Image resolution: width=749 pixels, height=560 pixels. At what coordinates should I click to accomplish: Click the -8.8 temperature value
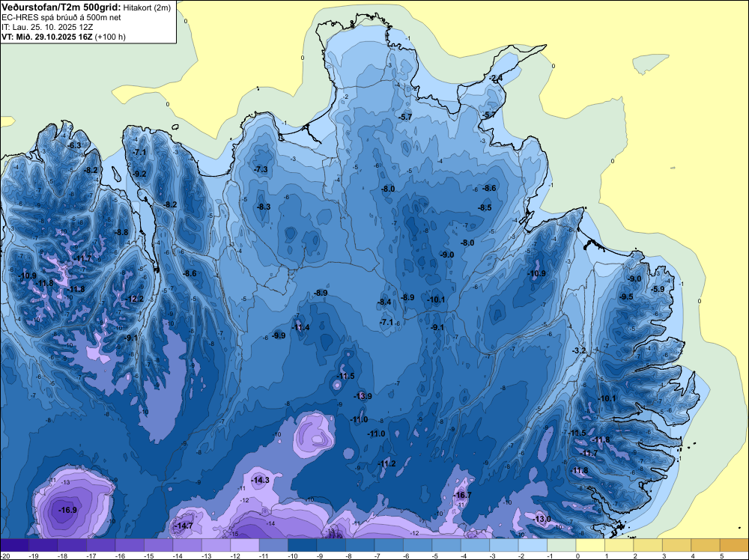121,232
